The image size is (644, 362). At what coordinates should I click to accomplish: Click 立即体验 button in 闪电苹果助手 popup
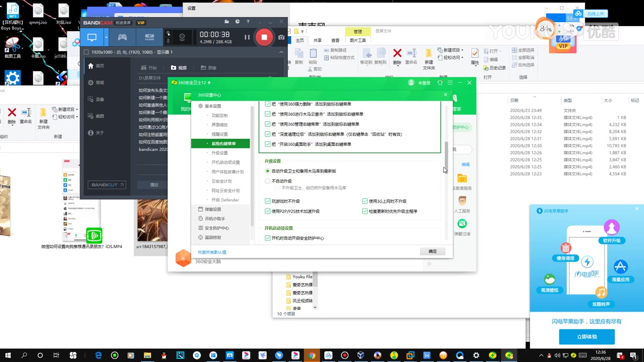tap(587, 337)
